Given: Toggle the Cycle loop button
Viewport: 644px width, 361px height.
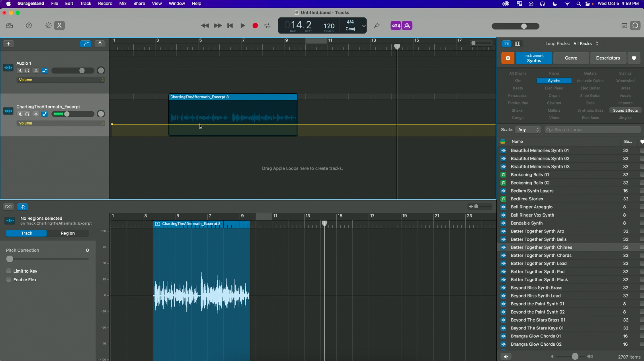Looking at the screenshot, I should tap(268, 26).
